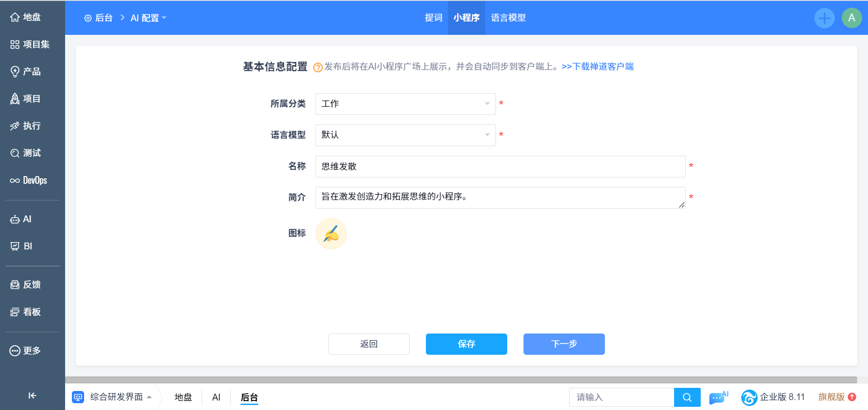The image size is (868, 410).
Task: Click the plus quick-create button
Action: click(x=825, y=18)
